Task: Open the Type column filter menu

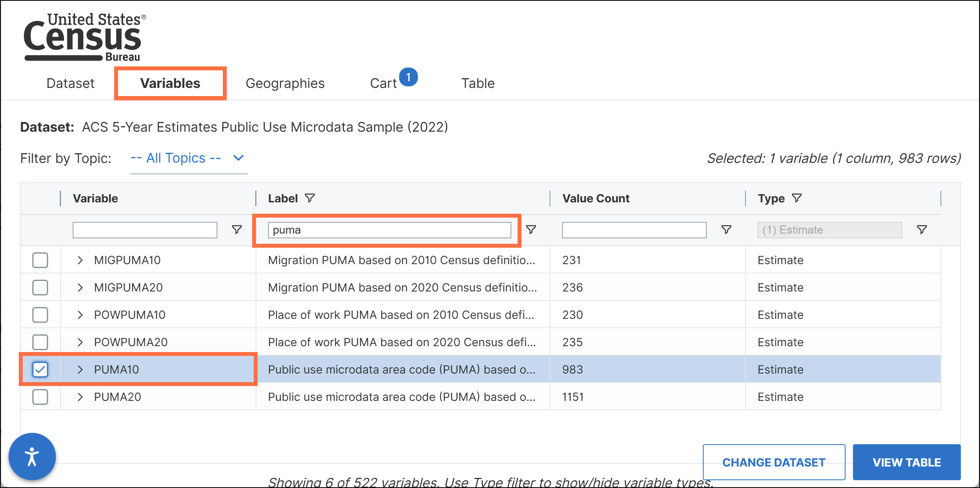Action: point(797,198)
